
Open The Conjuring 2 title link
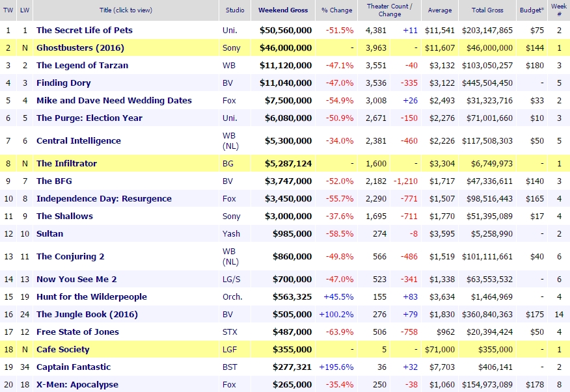pyautogui.click(x=70, y=257)
